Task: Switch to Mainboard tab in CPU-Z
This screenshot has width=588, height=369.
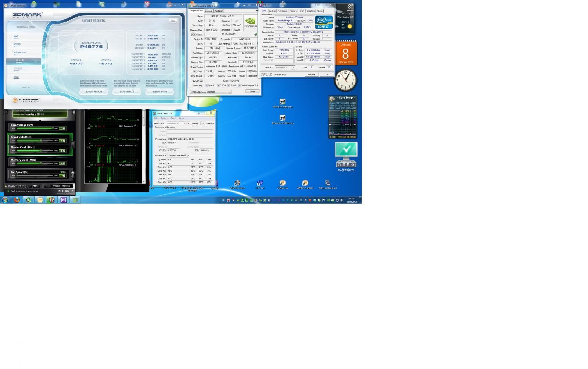Action: tap(283, 11)
